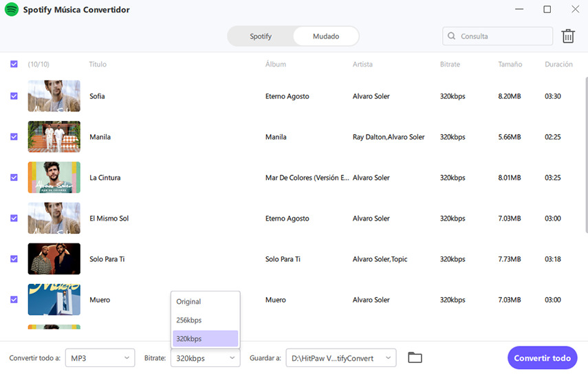
Task: Uncheck the Manila track checkbox
Action: [x=14, y=137]
